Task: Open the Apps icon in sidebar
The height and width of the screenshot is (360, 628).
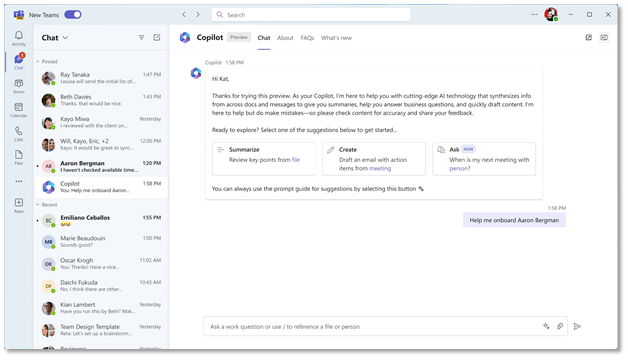Action: pos(18,205)
